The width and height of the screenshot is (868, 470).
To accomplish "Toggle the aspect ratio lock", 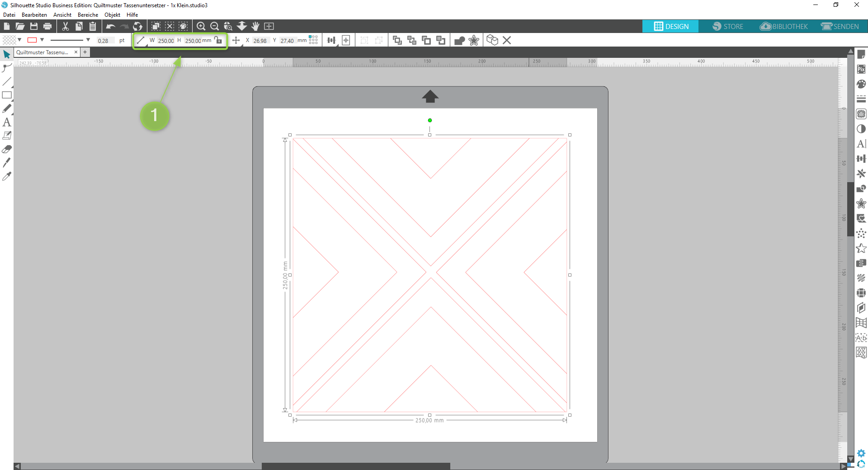I will (218, 40).
